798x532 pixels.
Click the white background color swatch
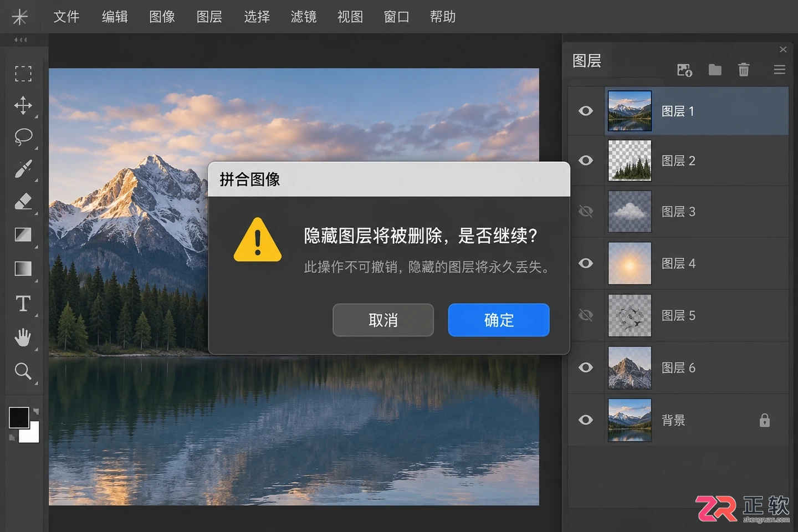pyautogui.click(x=32, y=434)
